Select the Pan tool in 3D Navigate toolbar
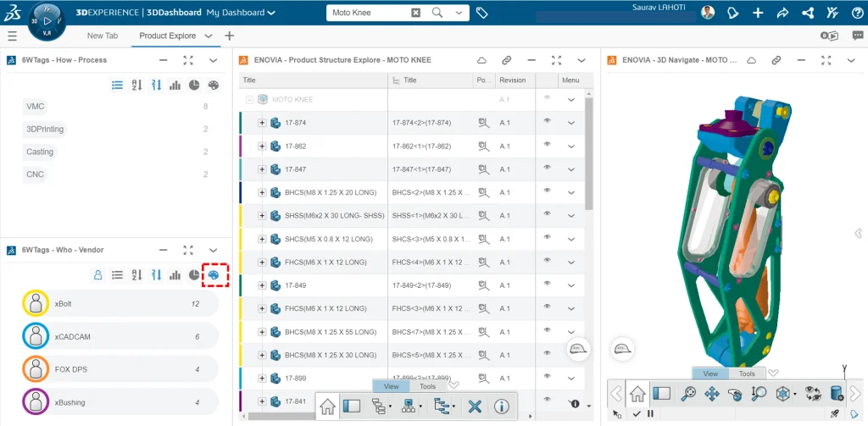 click(x=712, y=393)
